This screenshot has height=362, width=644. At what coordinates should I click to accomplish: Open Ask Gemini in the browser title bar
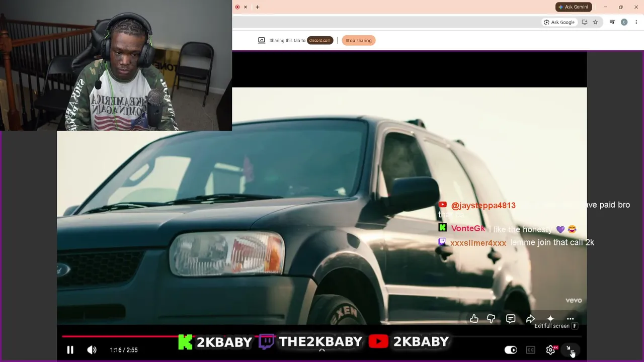pyautogui.click(x=573, y=7)
